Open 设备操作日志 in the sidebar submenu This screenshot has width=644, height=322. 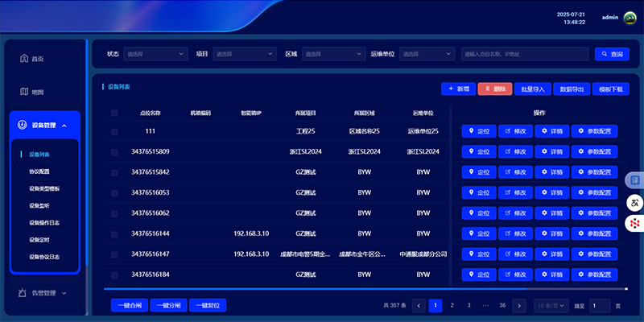click(x=44, y=223)
